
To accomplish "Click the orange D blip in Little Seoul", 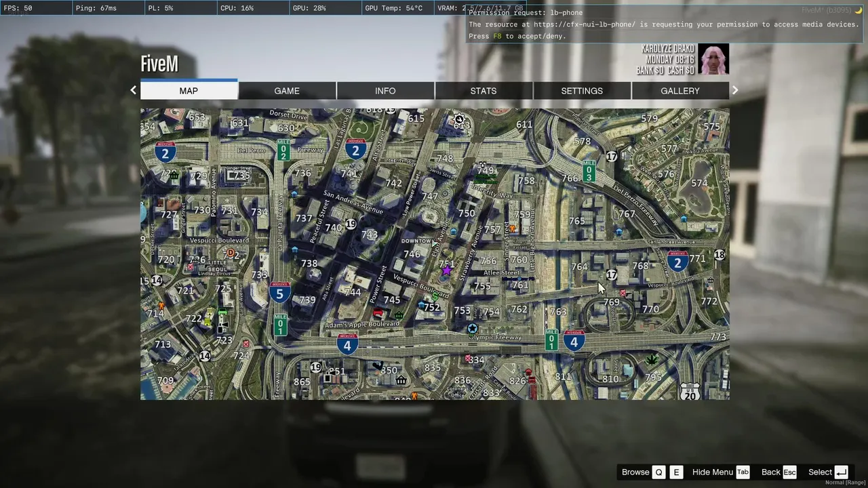I will (x=231, y=253).
